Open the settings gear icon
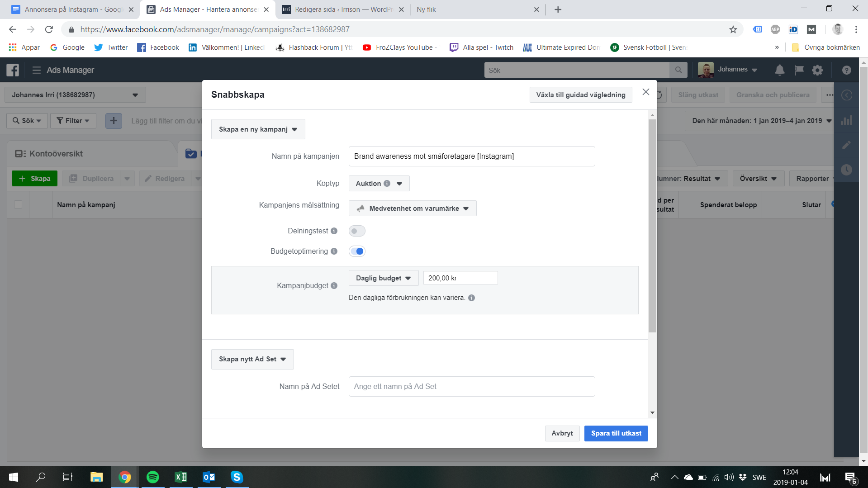This screenshot has height=488, width=868. click(817, 70)
